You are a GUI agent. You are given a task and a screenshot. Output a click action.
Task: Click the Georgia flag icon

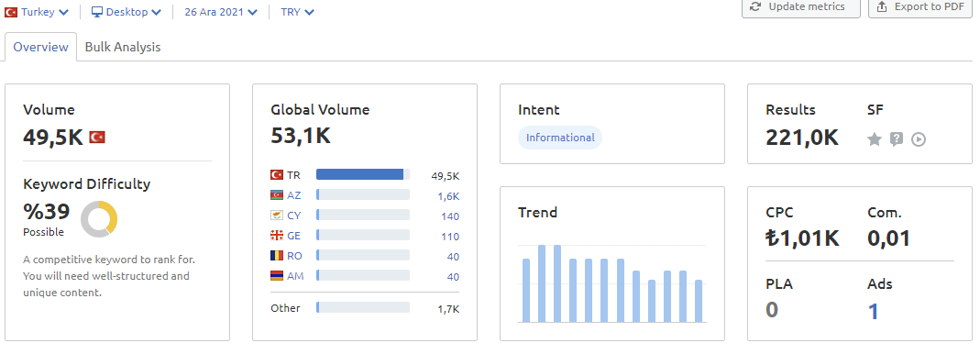277,236
